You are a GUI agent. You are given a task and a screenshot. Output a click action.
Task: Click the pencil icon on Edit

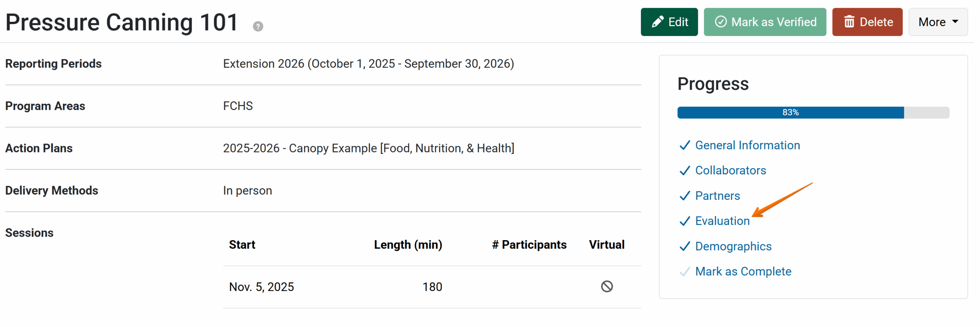point(657,22)
